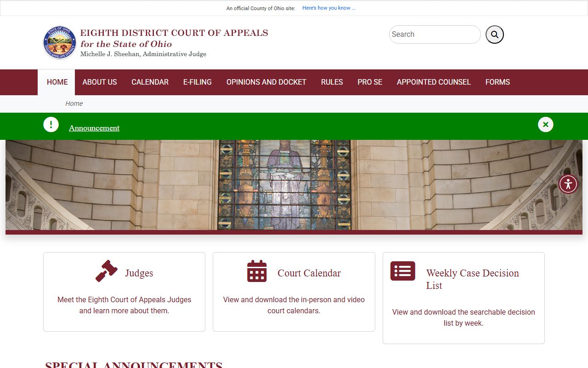588x368 pixels.
Task: Open the CALENDAR menu item
Action: click(150, 82)
